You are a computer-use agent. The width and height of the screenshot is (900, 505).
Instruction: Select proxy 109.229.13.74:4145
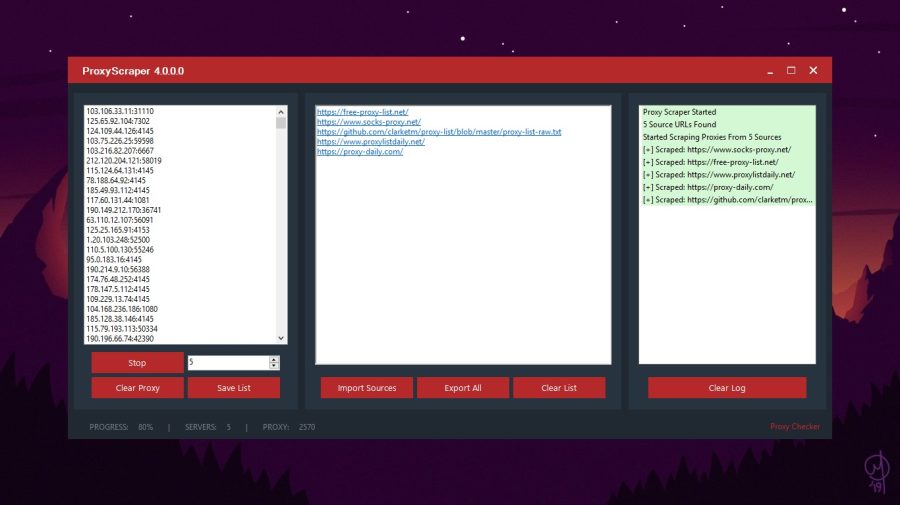click(118, 299)
